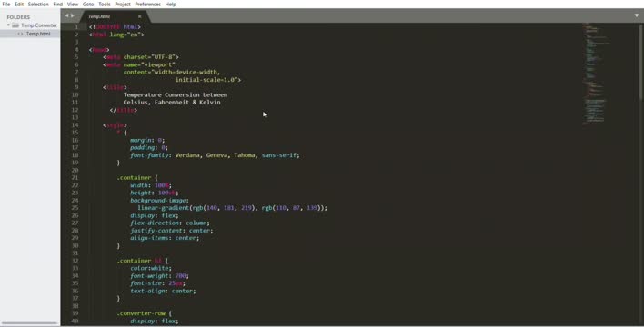Click the next tab right arrow icon
This screenshot has width=644, height=327.
tap(73, 16)
